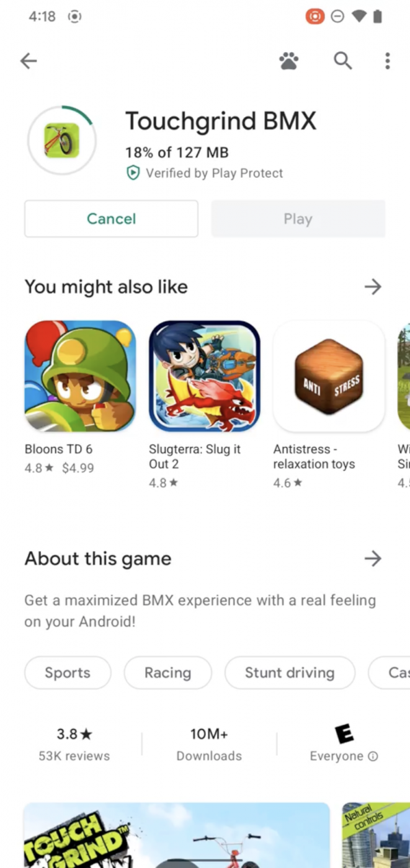Tap the Touchgrind BMX app icon
410x868 pixels.
[61, 140]
